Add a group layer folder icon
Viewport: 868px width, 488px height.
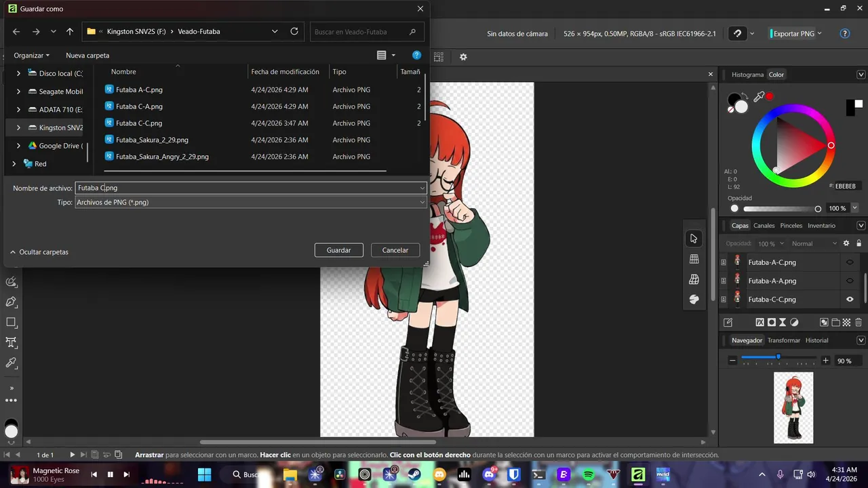pyautogui.click(x=835, y=323)
